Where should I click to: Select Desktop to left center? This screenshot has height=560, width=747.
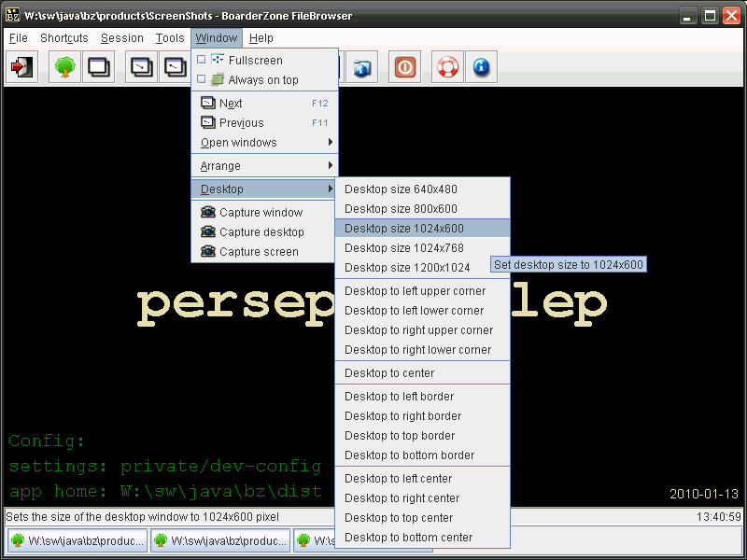point(423,478)
